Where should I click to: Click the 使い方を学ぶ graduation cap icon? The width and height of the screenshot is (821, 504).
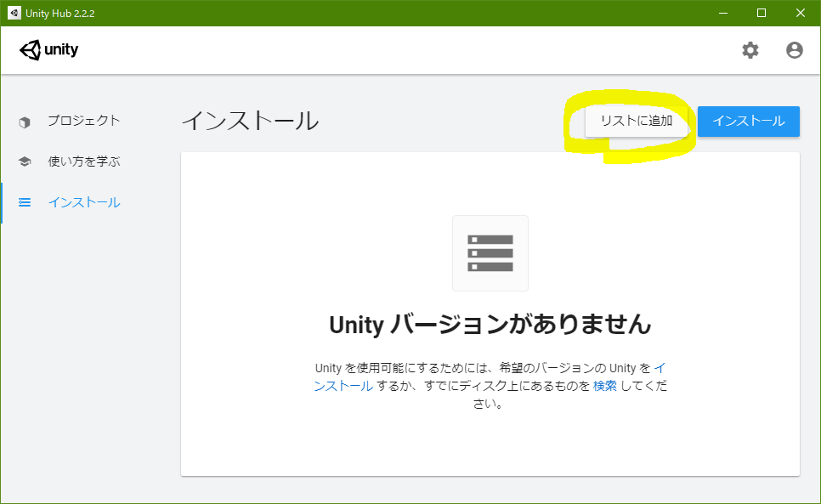click(25, 161)
